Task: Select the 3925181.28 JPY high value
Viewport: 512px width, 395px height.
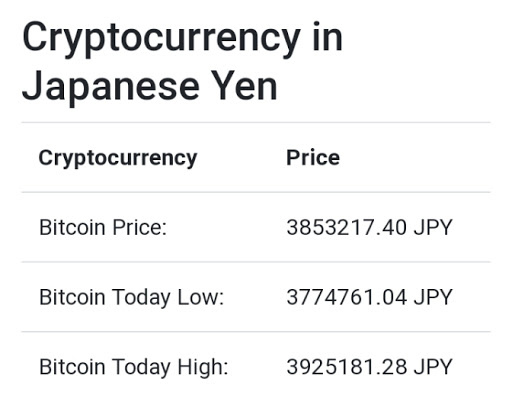Action: 369,367
